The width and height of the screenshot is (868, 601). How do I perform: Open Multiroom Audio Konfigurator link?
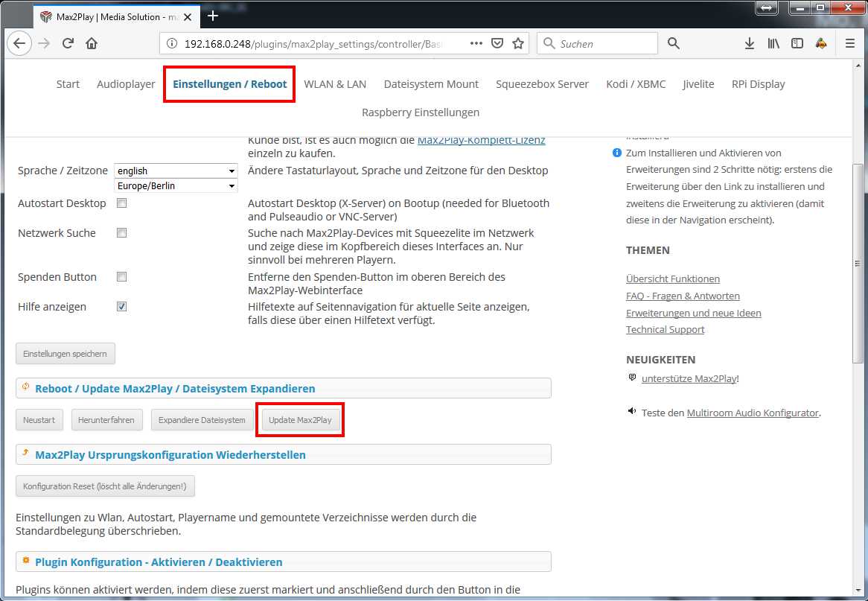753,413
